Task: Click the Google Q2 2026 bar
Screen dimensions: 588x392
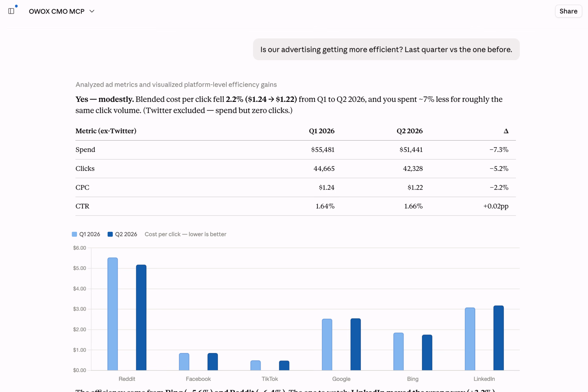Action: [355, 344]
